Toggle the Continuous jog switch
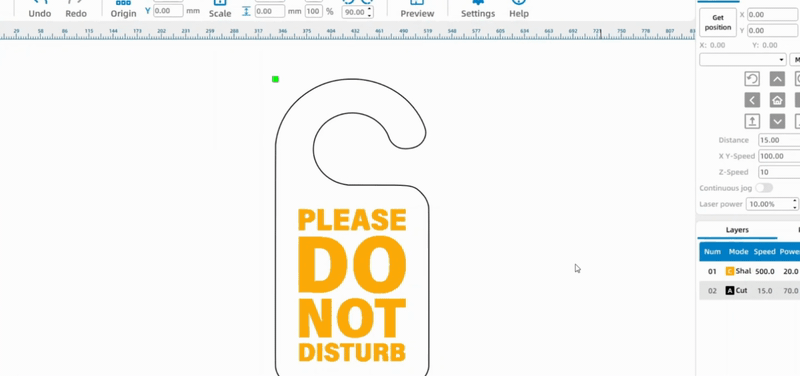This screenshot has height=376, width=800. tap(764, 188)
